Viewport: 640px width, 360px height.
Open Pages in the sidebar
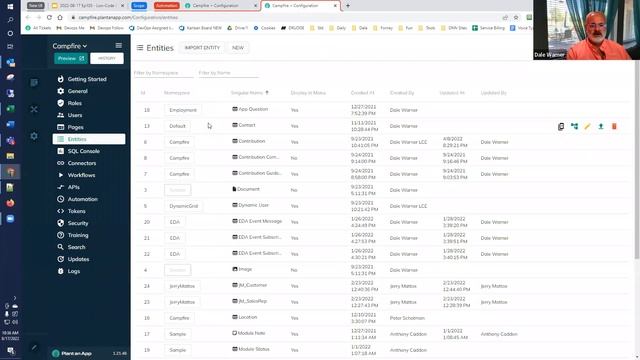[x=76, y=127]
